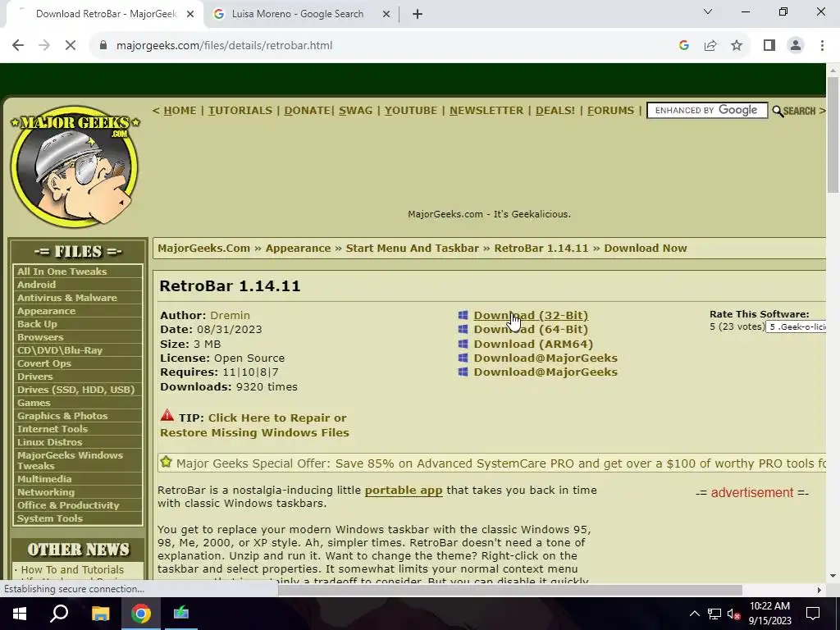840x630 pixels.
Task: Click the Windows icon beside Download (64-Bit)
Action: pos(463,329)
